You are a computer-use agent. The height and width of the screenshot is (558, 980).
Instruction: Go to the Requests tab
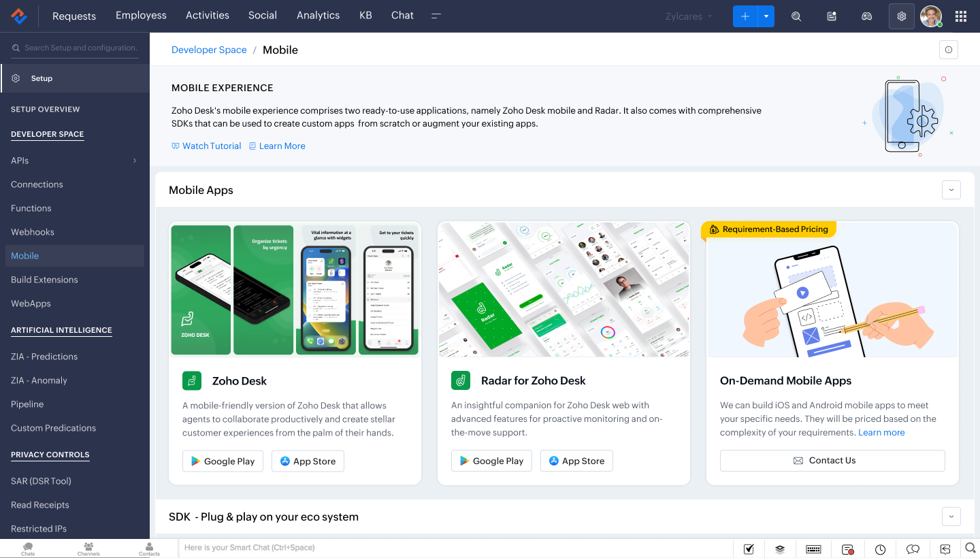coord(74,16)
